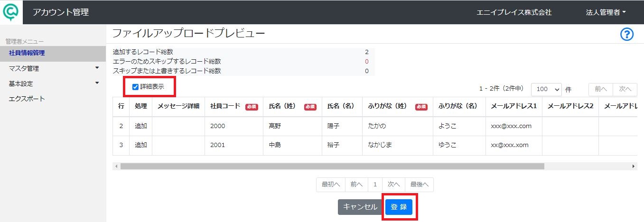Click the bottom pagination 次へ button
Screen dimensions: 644x222
pos(393,185)
